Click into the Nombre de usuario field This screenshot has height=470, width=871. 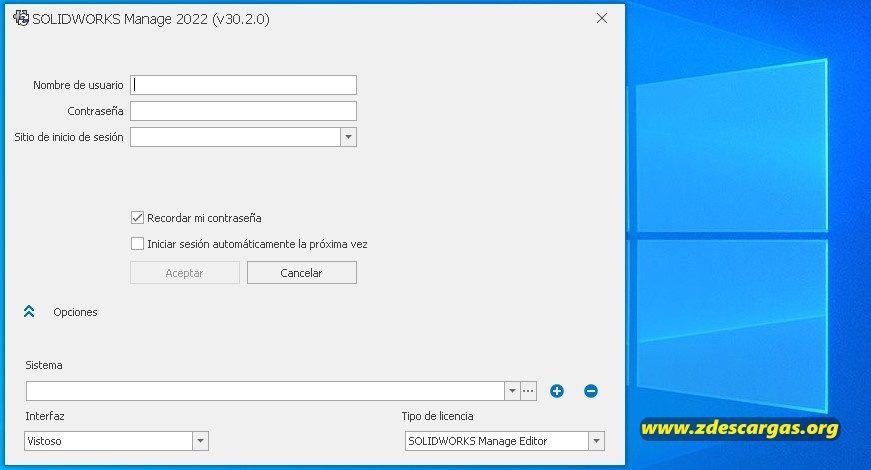point(243,85)
